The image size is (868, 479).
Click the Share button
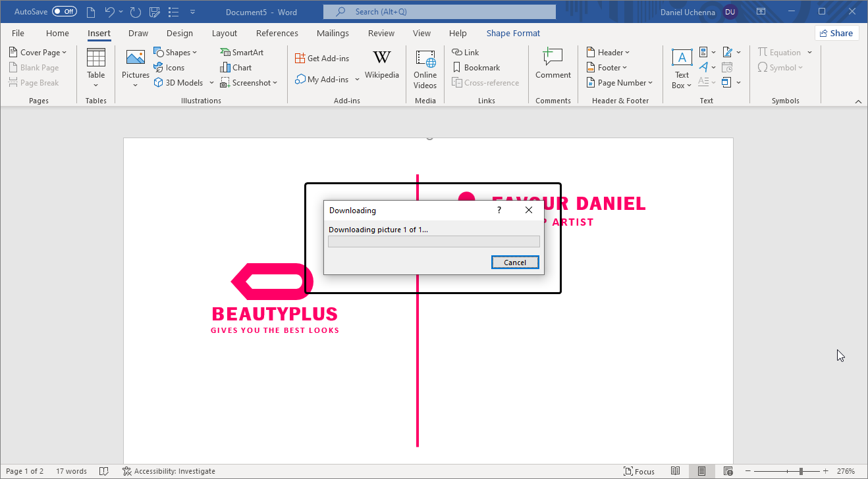(836, 33)
